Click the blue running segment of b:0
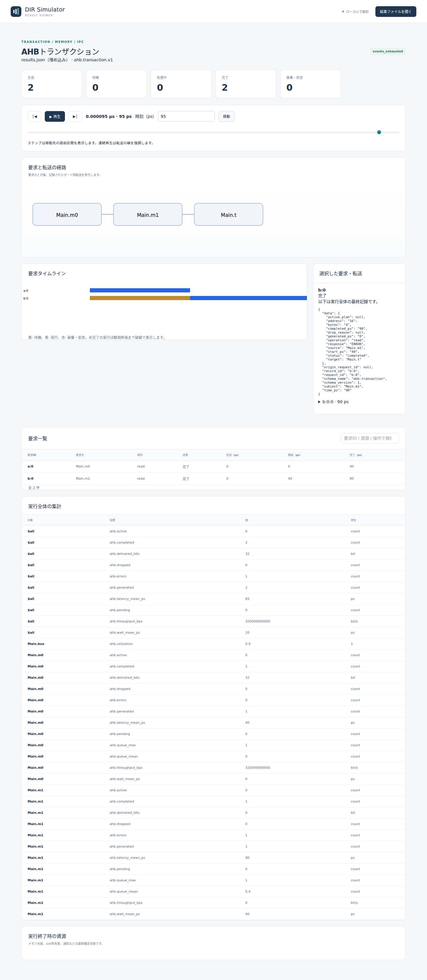 tap(248, 298)
